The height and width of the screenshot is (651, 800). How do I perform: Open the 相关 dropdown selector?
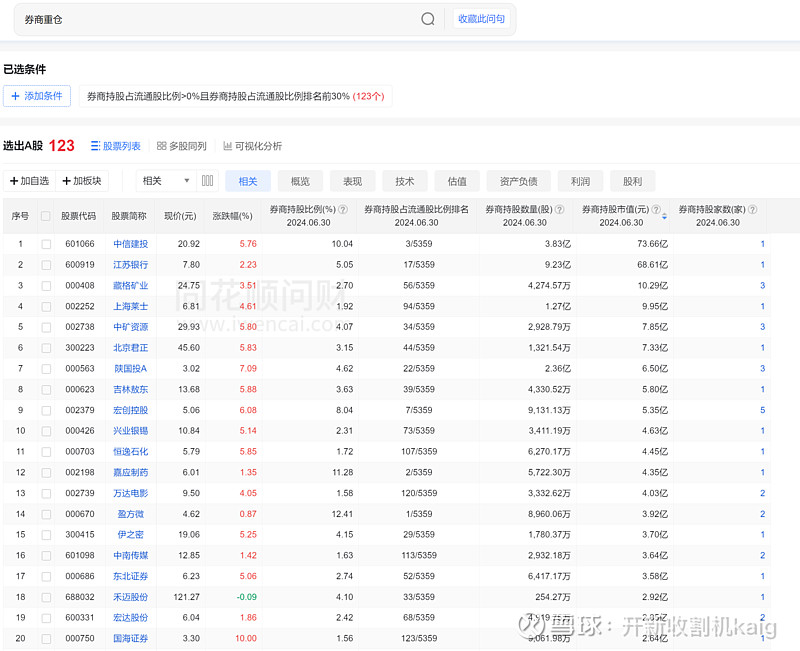[166, 181]
